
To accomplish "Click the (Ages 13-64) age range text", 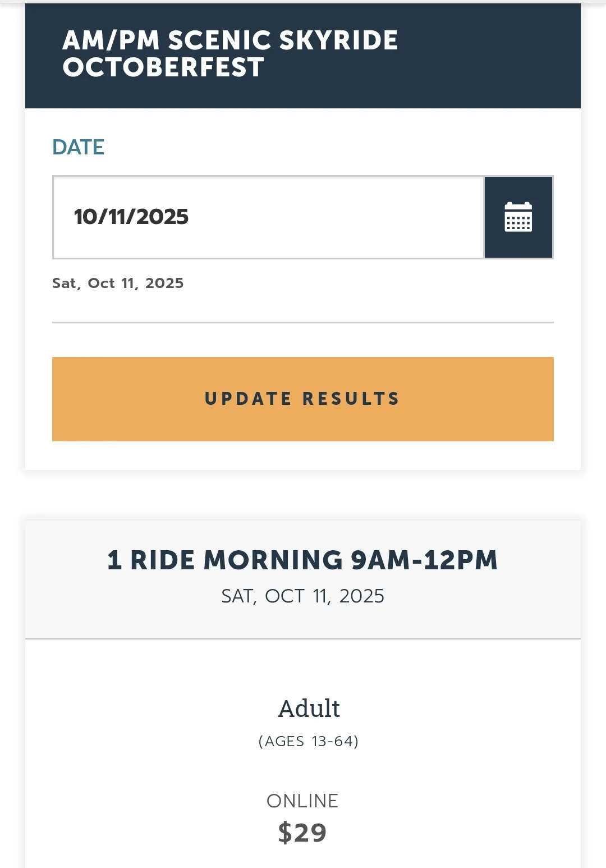I will [x=309, y=741].
